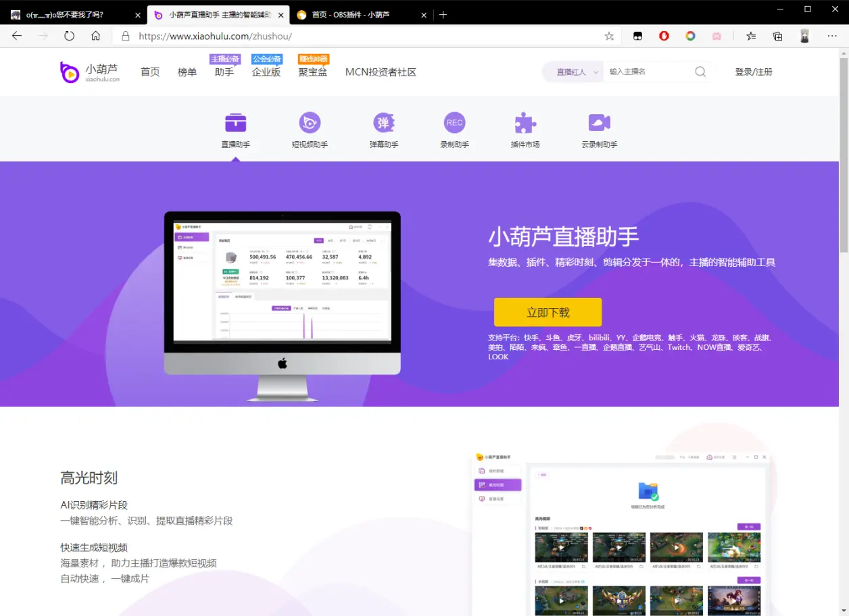The image size is (849, 616).
Task: Click the 高光时刻 heading
Action: pyautogui.click(x=89, y=478)
